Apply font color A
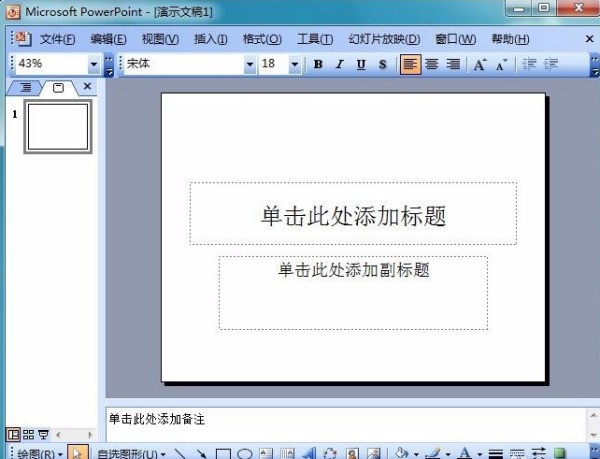The height and width of the screenshot is (459, 600). pos(465,453)
